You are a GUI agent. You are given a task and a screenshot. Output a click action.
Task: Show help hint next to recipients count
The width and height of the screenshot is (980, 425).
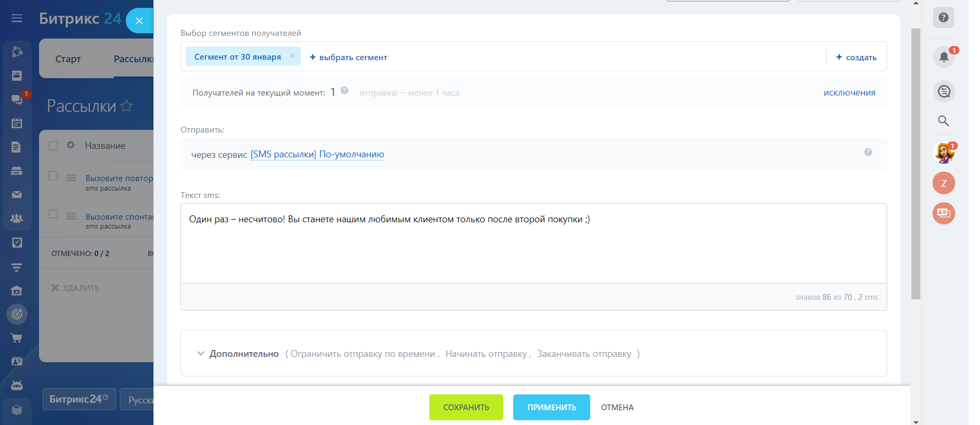(344, 90)
